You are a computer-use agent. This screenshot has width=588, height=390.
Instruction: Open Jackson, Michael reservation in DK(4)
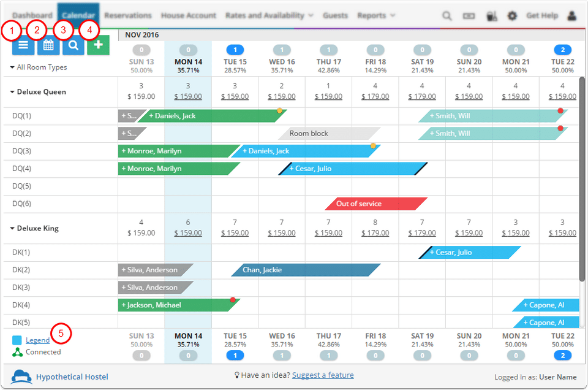click(179, 305)
